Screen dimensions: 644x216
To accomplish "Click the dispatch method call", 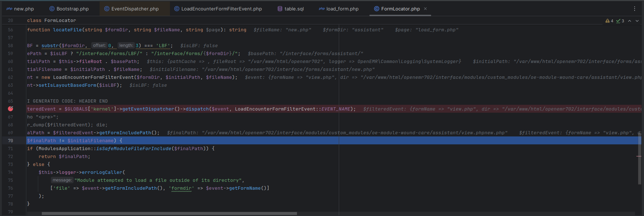I will 197,109.
